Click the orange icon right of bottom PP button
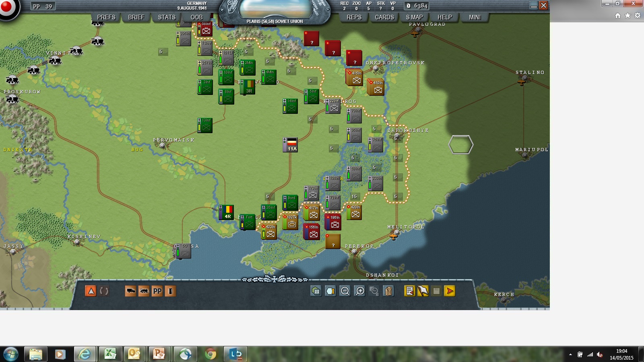The height and width of the screenshot is (362, 644). tap(170, 291)
